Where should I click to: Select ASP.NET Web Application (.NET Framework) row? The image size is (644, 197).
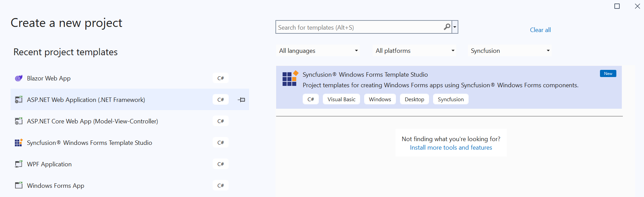click(x=130, y=100)
